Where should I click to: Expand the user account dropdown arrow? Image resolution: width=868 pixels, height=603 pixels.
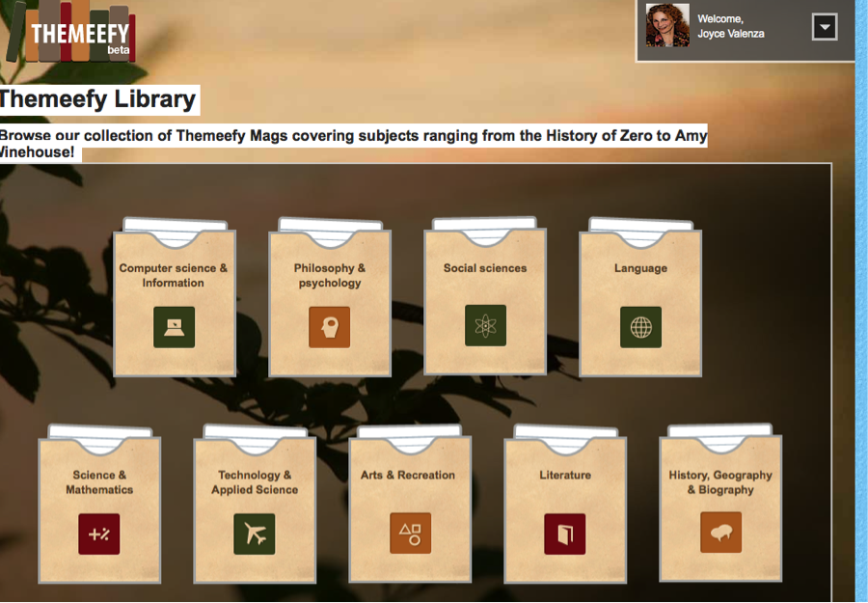825,27
